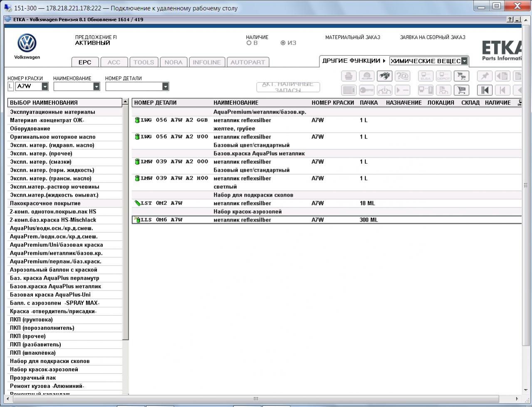Click the printer icon in the toolbar
532x407 pixels.
click(x=349, y=76)
